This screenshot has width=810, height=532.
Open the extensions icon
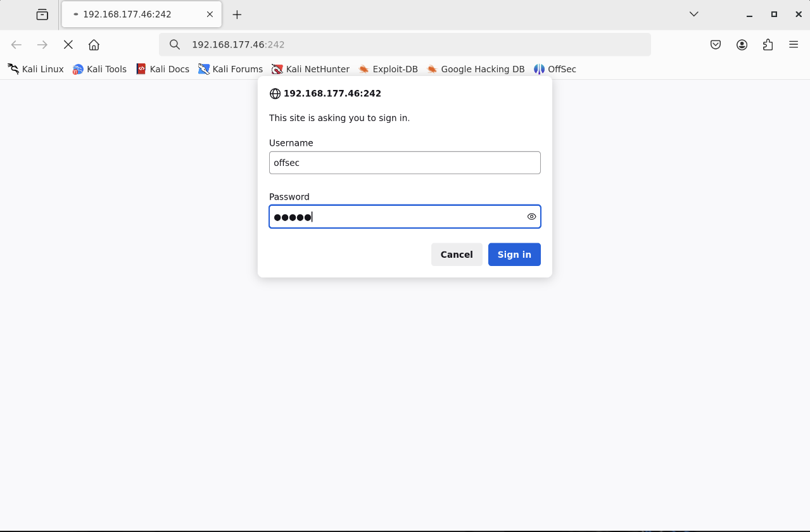768,44
